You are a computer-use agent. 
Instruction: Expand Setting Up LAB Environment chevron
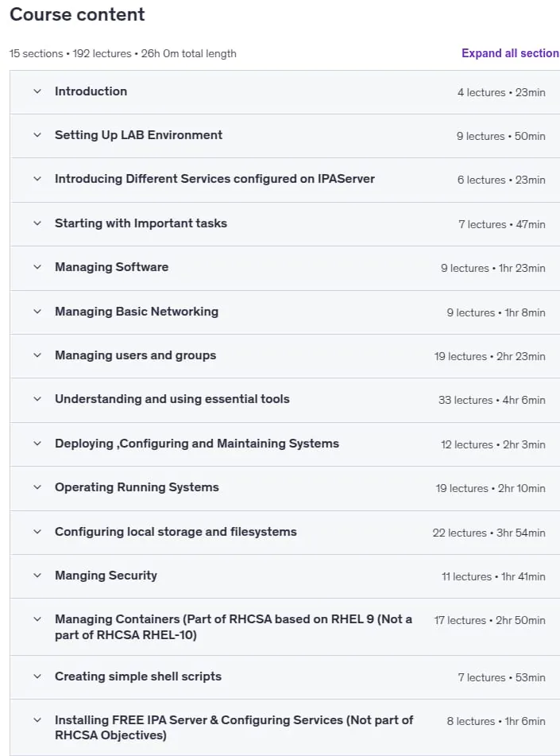pos(37,135)
